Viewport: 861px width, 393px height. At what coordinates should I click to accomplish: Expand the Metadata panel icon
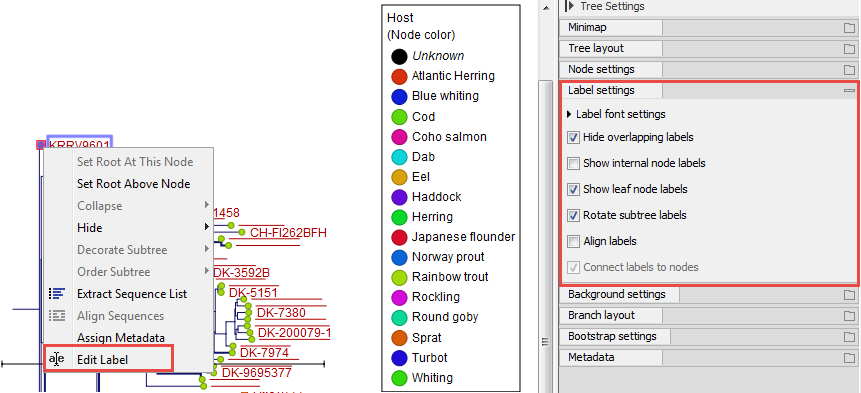pyautogui.click(x=849, y=358)
